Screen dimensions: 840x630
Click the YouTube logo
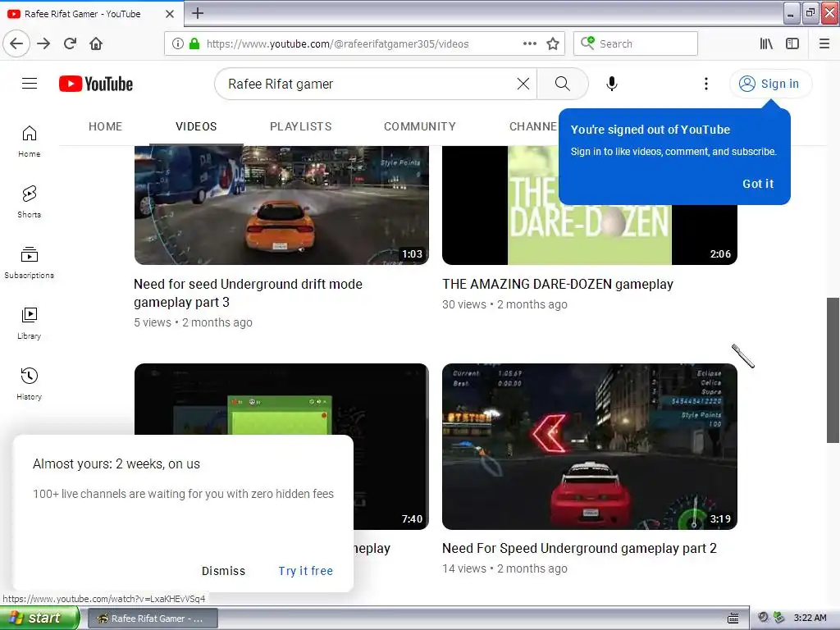coord(96,84)
